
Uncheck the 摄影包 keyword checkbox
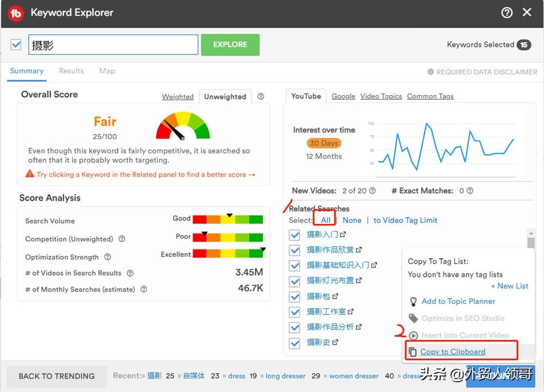[x=294, y=297]
